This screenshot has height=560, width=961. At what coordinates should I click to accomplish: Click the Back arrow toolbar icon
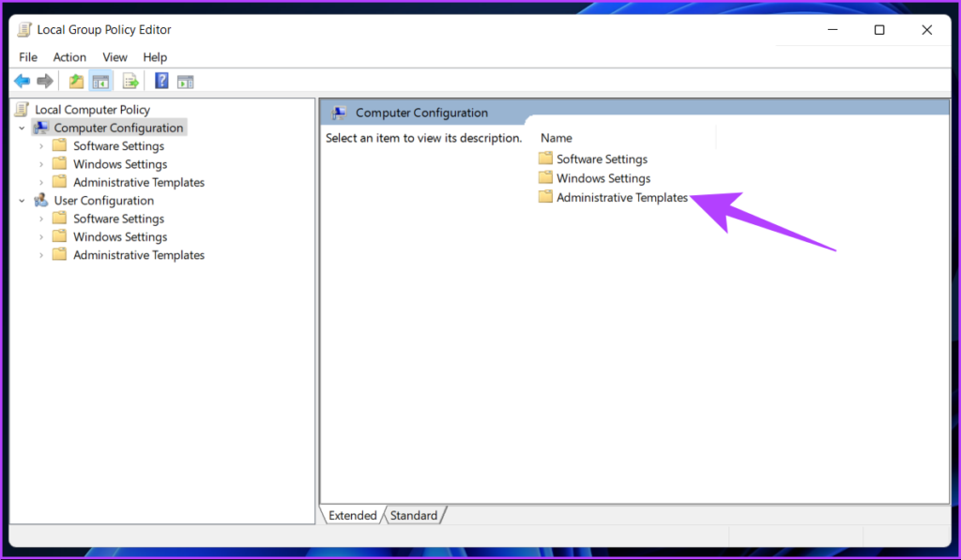tap(22, 82)
